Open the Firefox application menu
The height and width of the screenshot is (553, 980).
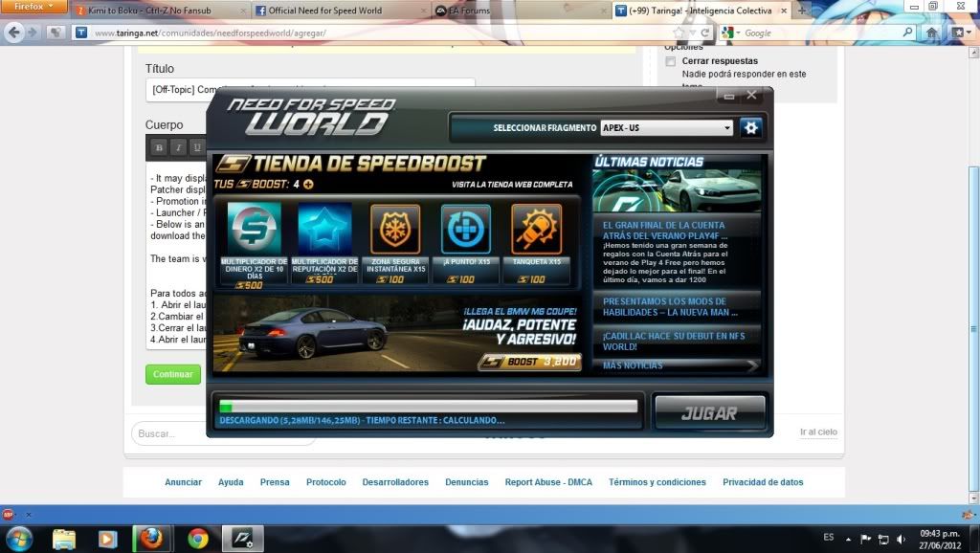point(33,7)
